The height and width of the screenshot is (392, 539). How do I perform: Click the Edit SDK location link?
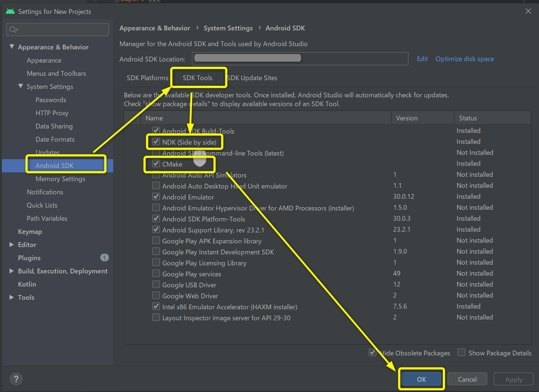click(422, 59)
